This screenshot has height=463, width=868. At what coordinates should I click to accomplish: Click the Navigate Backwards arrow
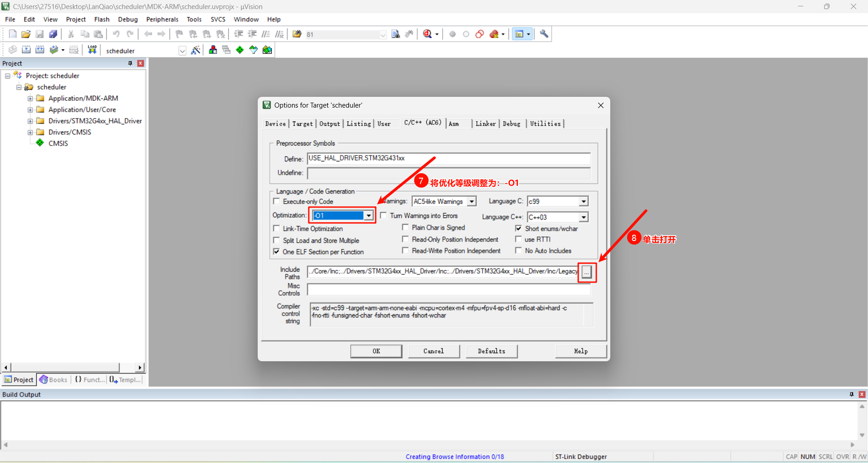coord(148,34)
